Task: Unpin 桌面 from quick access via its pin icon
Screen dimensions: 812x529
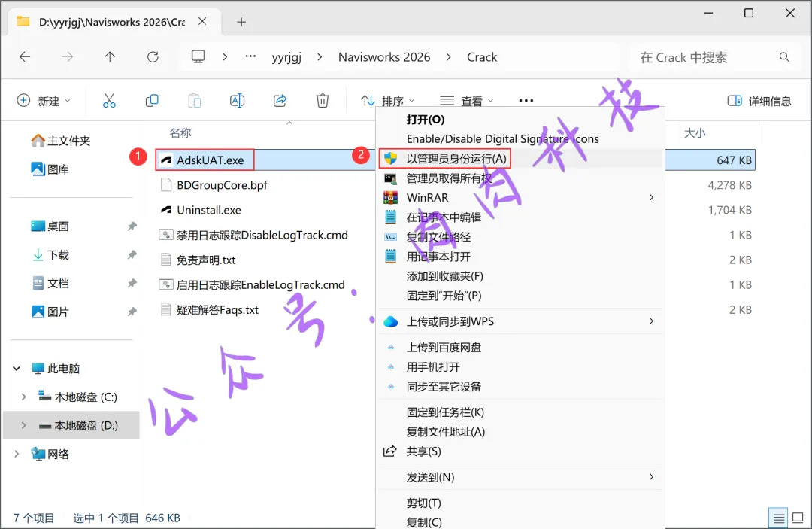Action: pyautogui.click(x=132, y=226)
